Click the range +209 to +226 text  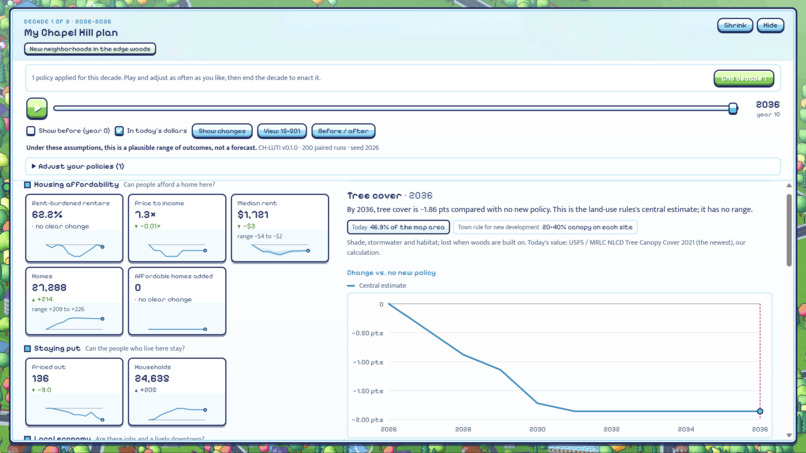[x=58, y=309]
